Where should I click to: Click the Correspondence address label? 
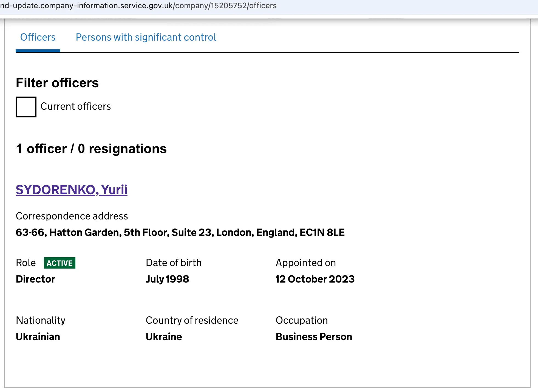point(72,216)
